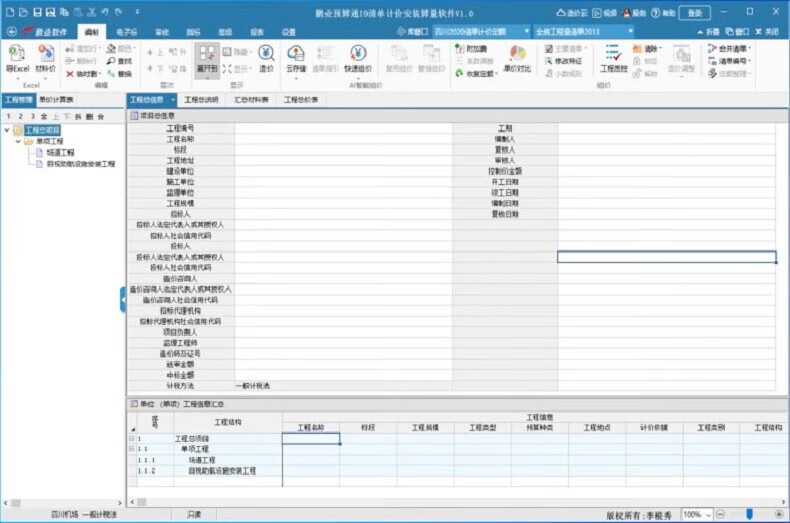Viewport: 790px width, 523px height.
Task: Switch to the 电子标 ribbon tab
Action: point(126,32)
